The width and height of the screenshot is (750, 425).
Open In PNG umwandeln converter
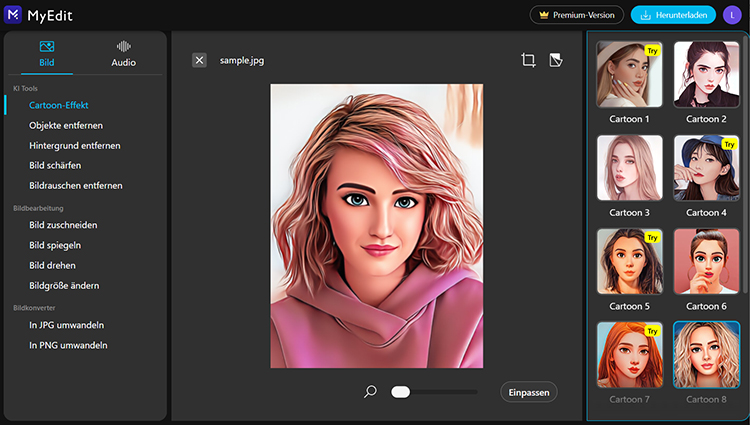click(x=68, y=345)
